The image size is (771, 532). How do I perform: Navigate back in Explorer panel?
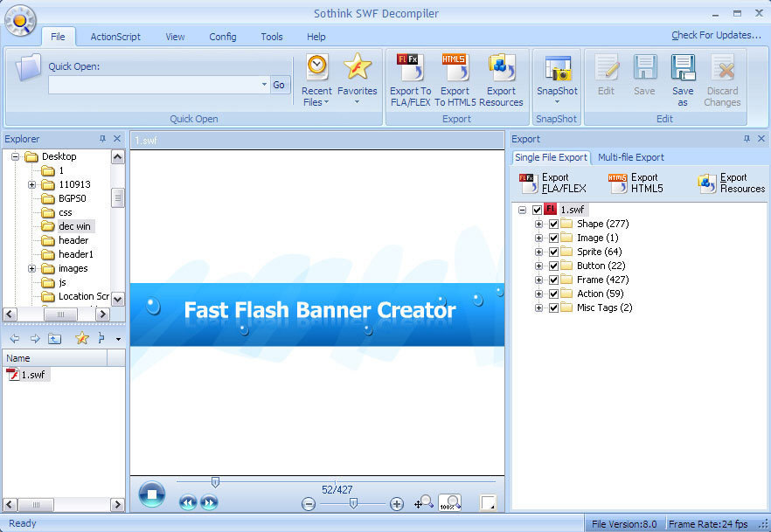[x=15, y=338]
